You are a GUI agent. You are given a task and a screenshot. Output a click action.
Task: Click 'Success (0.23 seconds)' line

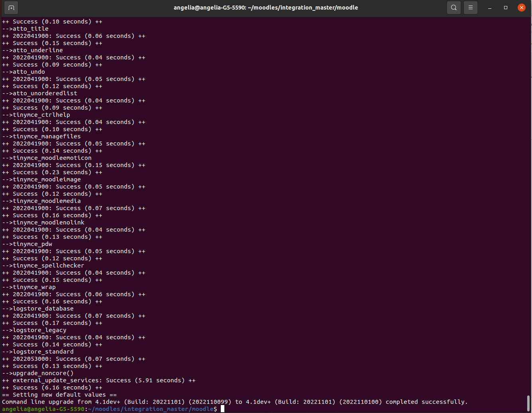pos(52,172)
